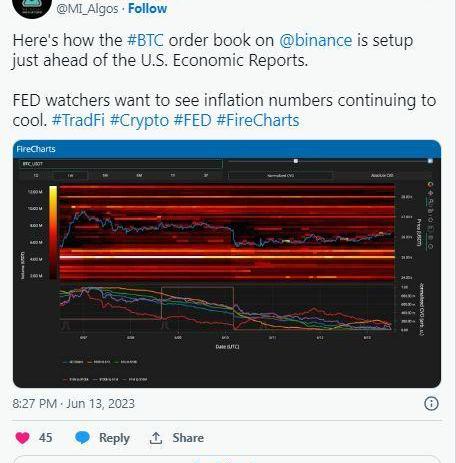Open the #FireCharts hashtag
Image resolution: width=456 pixels, height=463 pixels.
click(258, 120)
